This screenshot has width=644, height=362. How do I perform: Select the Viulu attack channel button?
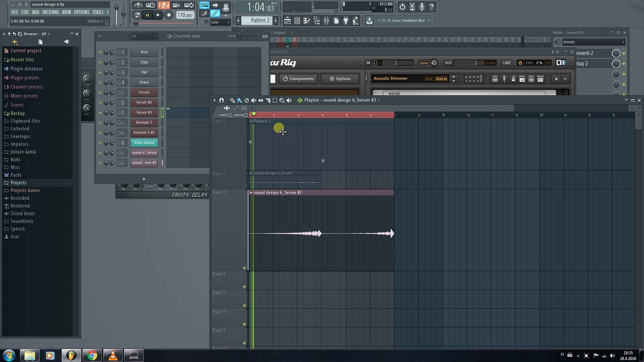tap(144, 143)
